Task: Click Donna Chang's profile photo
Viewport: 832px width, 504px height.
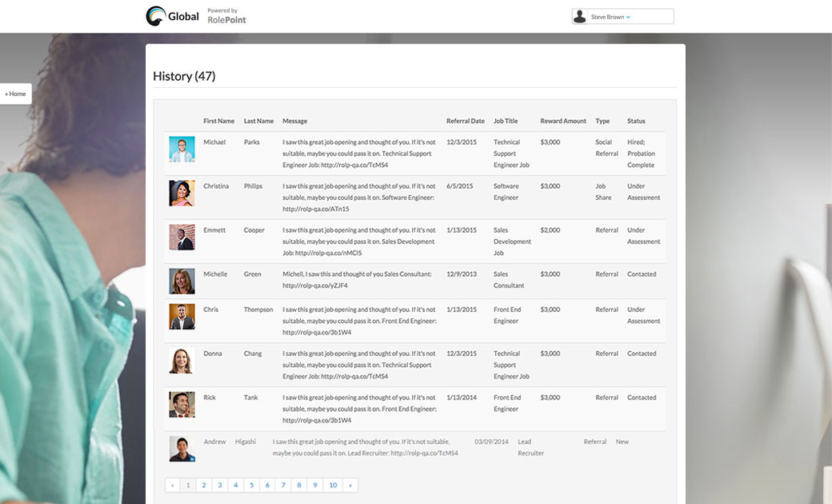Action: 182,360
